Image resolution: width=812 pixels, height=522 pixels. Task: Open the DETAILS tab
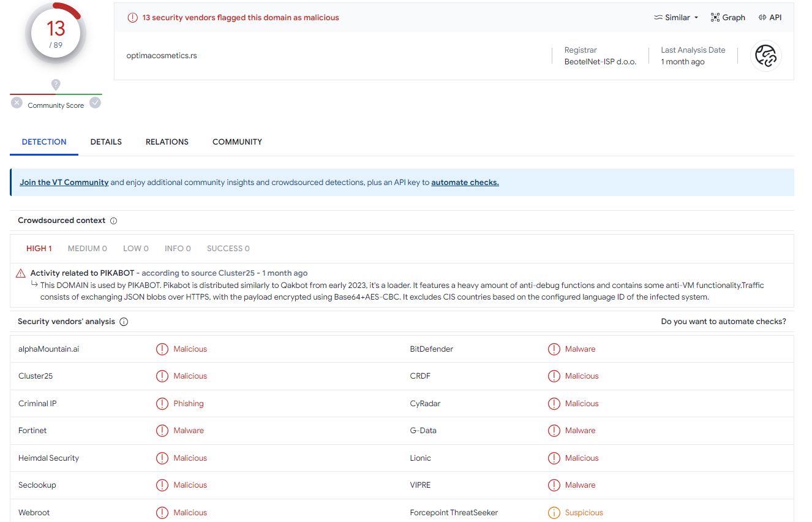coord(106,142)
